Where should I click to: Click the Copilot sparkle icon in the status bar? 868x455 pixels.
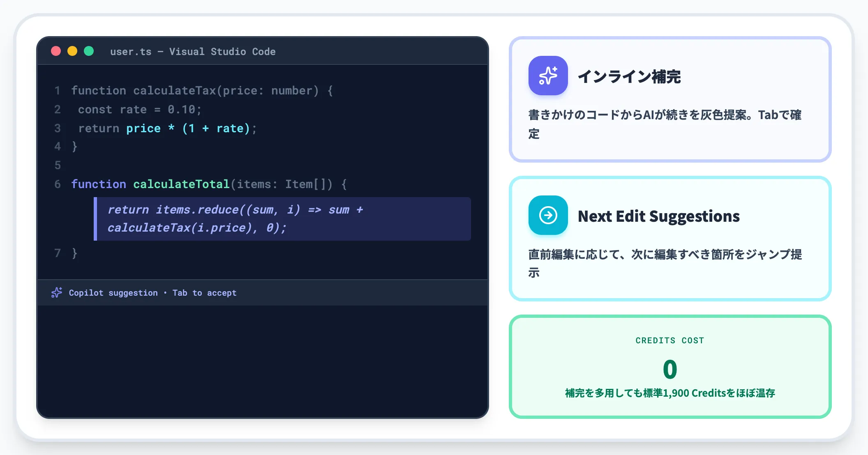pos(57,293)
